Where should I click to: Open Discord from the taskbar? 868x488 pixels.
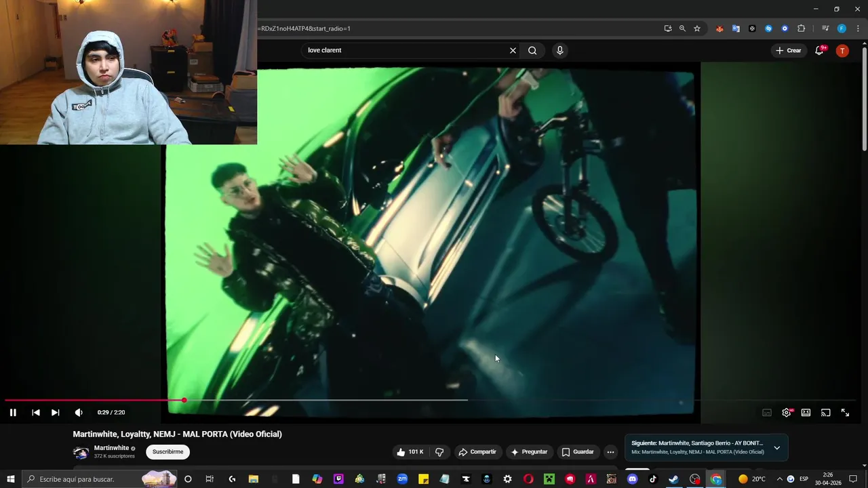(x=633, y=479)
